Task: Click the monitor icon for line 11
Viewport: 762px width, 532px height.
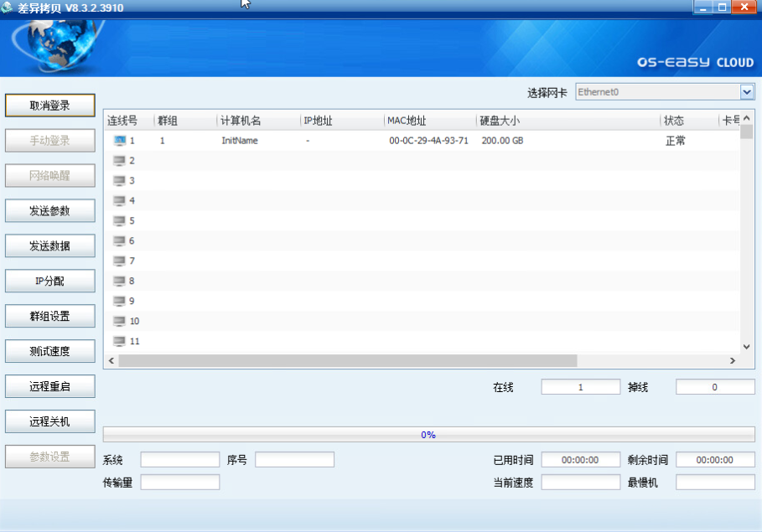Action: pos(119,342)
